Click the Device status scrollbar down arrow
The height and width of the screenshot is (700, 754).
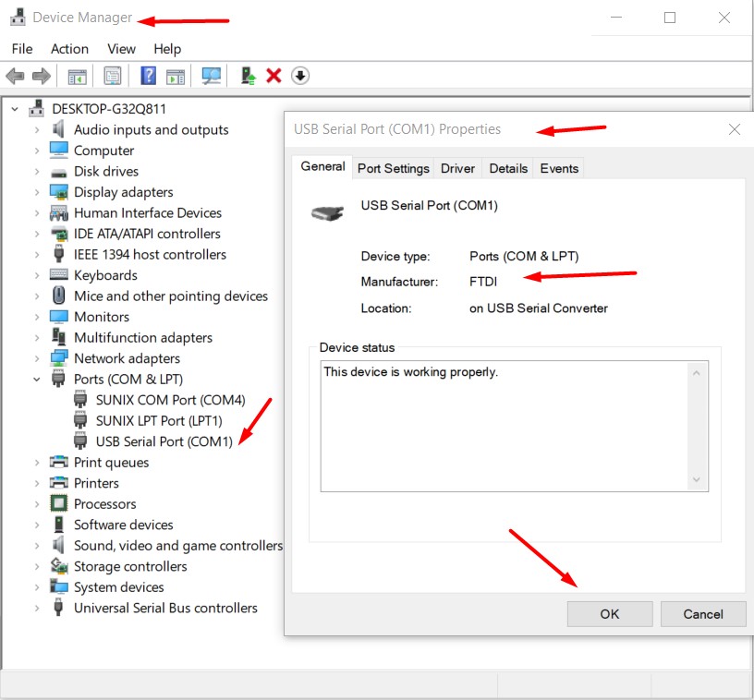tap(697, 479)
